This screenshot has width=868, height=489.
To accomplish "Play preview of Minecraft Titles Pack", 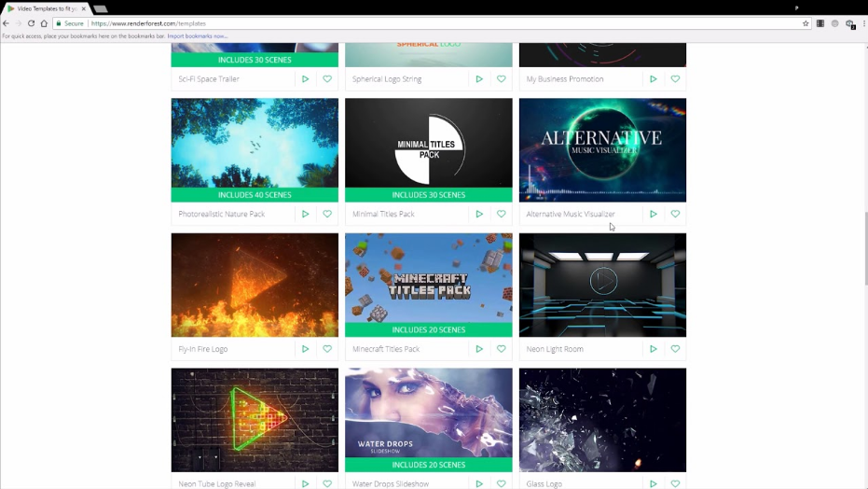I will coord(479,349).
